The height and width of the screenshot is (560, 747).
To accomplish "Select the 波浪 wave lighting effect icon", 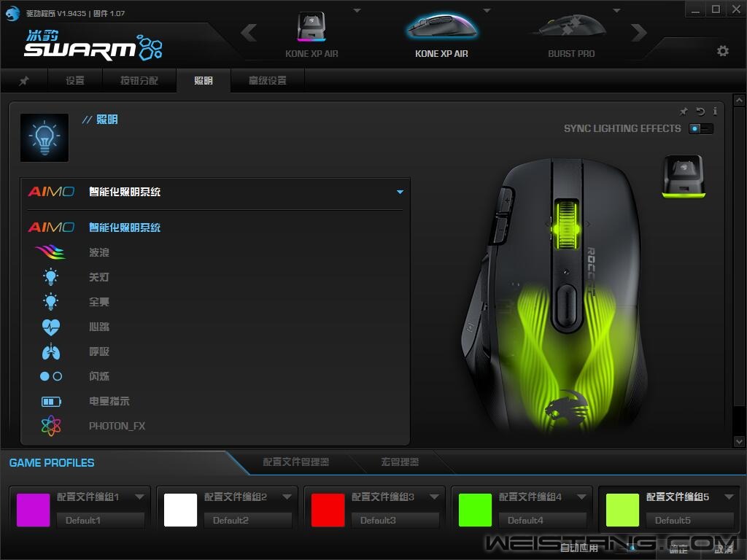I will [x=50, y=252].
